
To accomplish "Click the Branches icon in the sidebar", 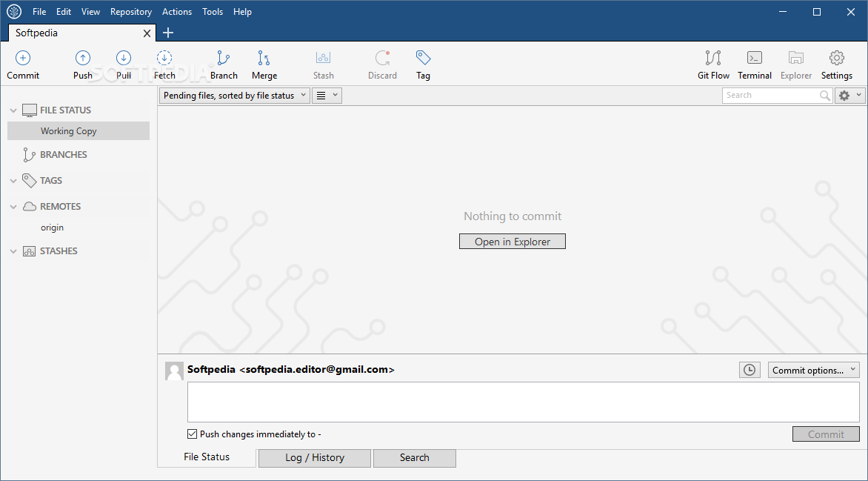I will (29, 155).
